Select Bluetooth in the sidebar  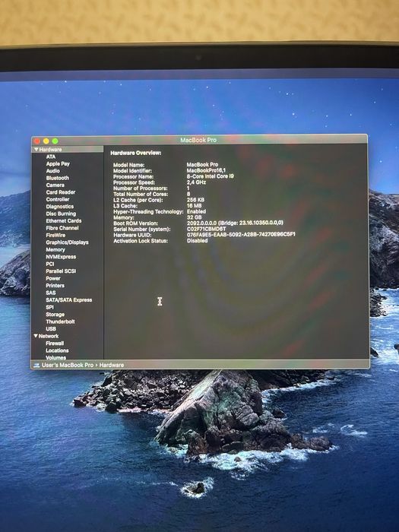(57, 178)
